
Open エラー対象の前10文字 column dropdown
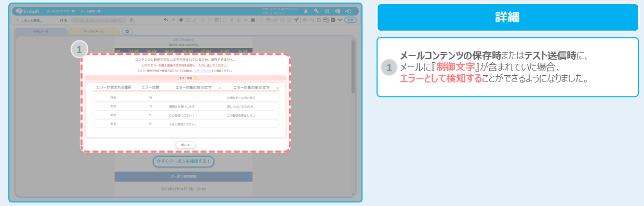pyautogui.click(x=220, y=88)
